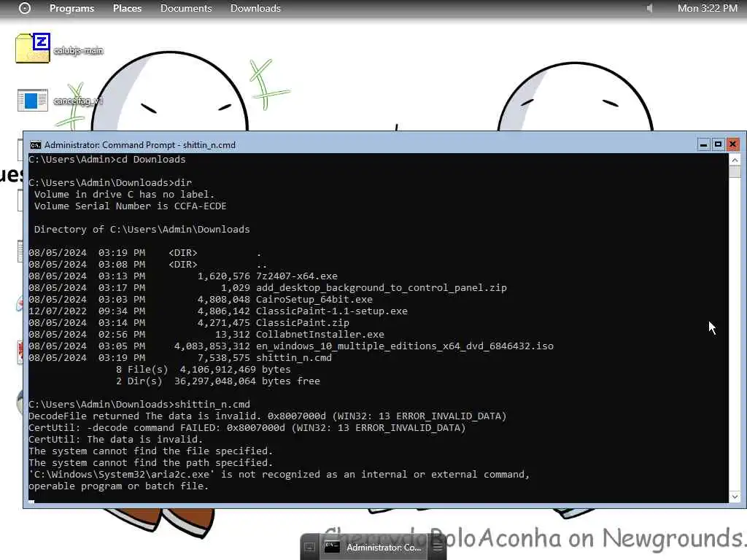Image resolution: width=747 pixels, height=560 pixels.
Task: Click the clock showing Mon 3:22 PM
Action: (708, 8)
